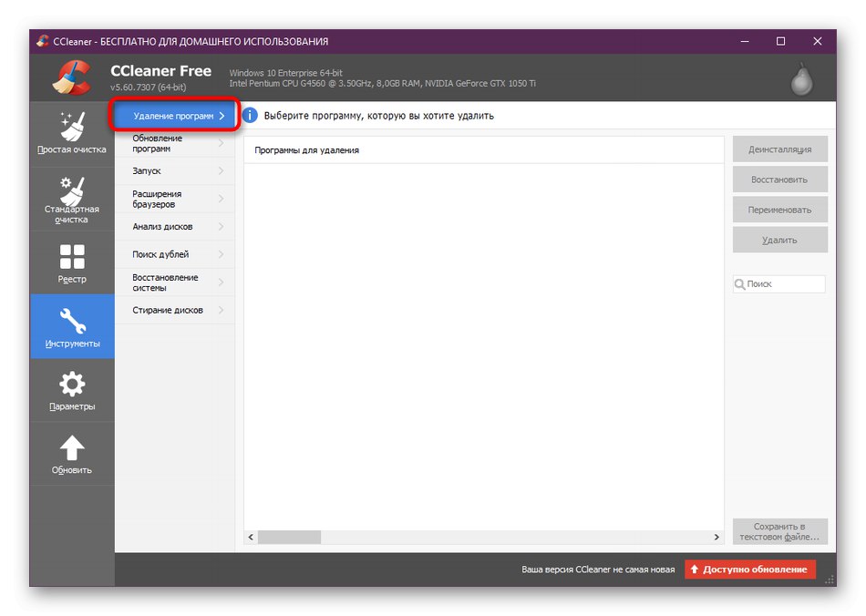Click chevron next to Обновление программ
This screenshot has height=616, width=866.
[x=221, y=143]
